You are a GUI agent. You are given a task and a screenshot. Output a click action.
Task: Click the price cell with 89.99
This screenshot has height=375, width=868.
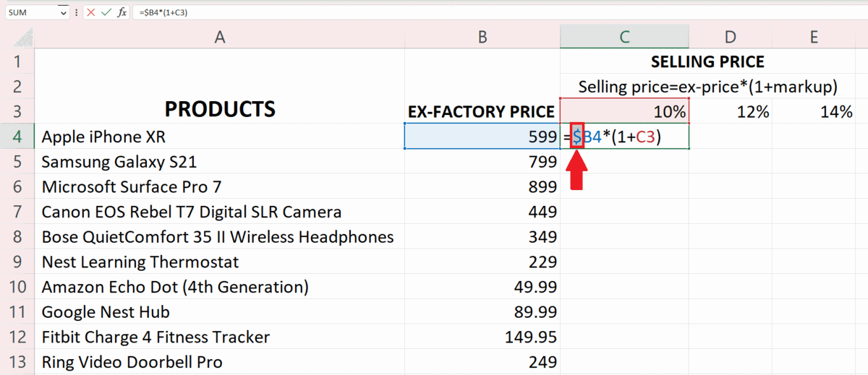tap(482, 311)
